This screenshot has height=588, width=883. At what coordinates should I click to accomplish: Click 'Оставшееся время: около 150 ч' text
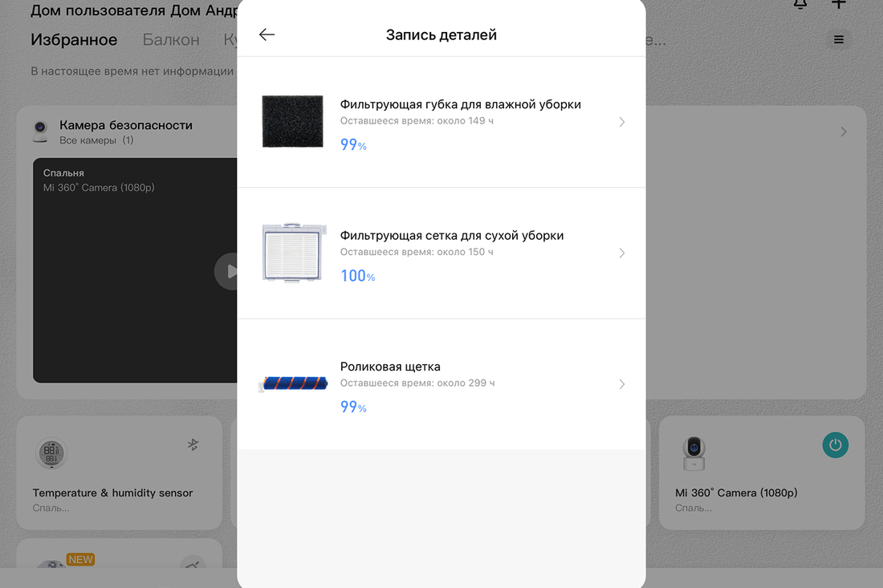[417, 252]
